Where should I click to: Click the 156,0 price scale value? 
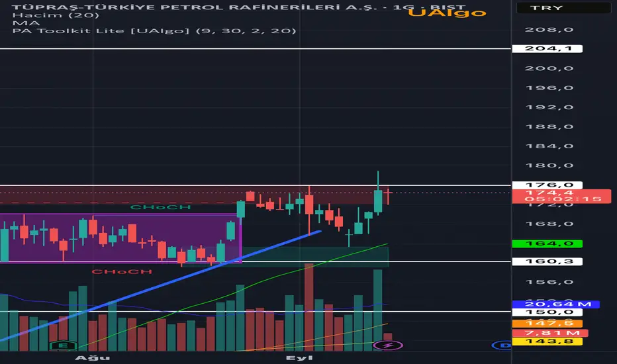[549, 282]
